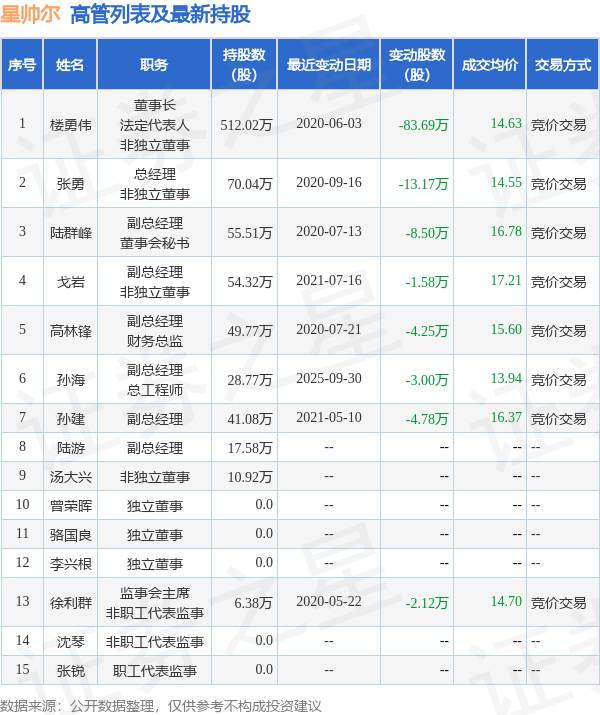Click the date 2020-07-13
Image resolution: width=600 pixels, height=715 pixels.
(329, 231)
